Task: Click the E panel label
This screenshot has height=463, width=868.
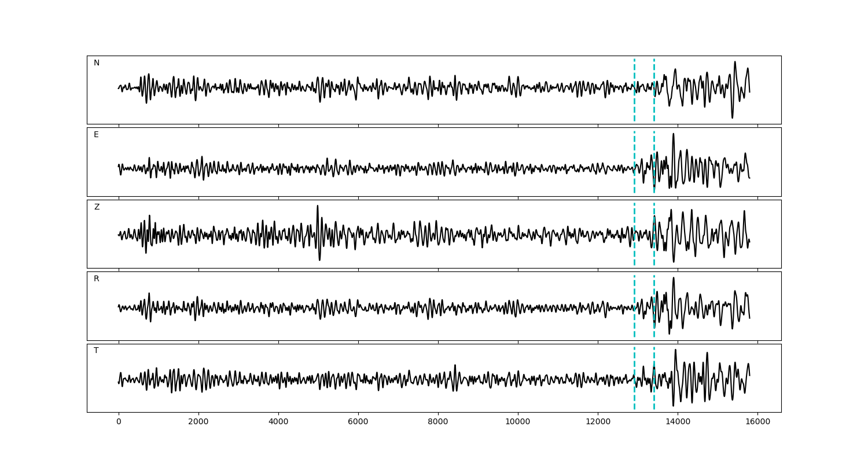Action: click(96, 135)
